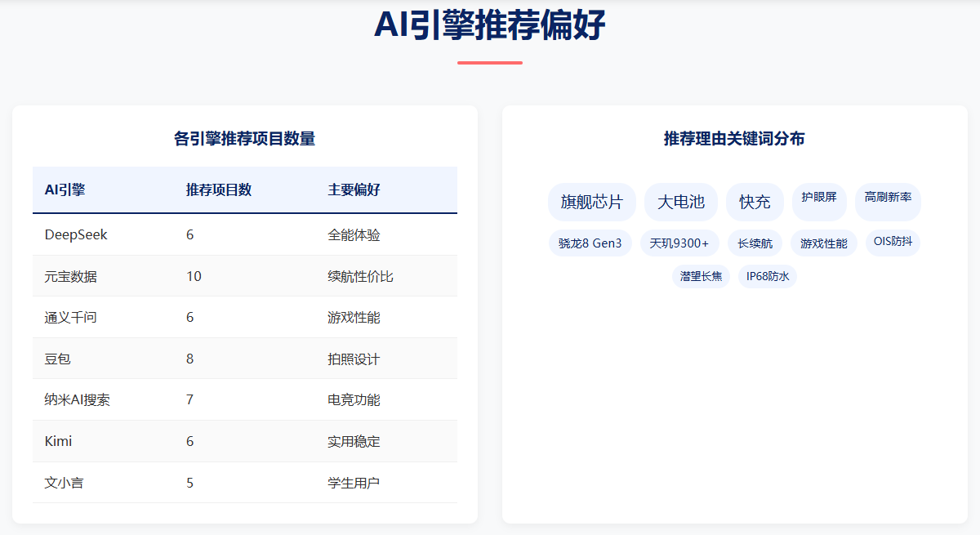Click the page title AI引擎推荐偏好
Viewport: 980px width, 535px height.
click(490, 25)
